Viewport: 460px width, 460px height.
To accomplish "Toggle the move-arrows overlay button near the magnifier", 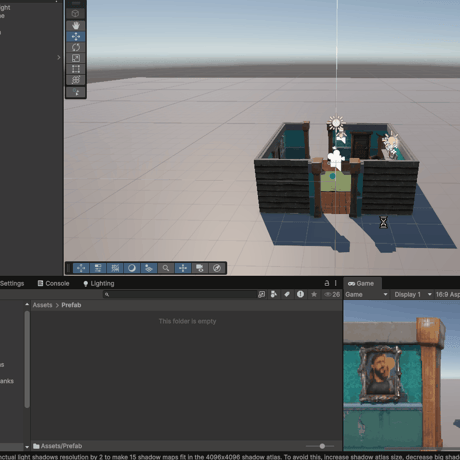I will (183, 268).
